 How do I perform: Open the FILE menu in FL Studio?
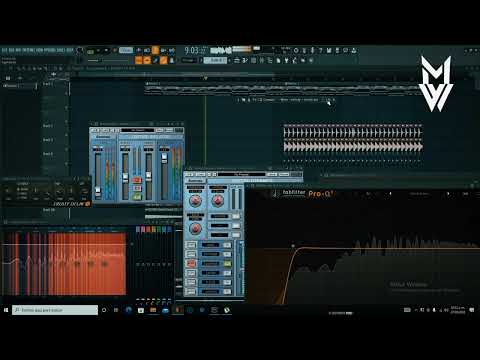click(x=4, y=50)
